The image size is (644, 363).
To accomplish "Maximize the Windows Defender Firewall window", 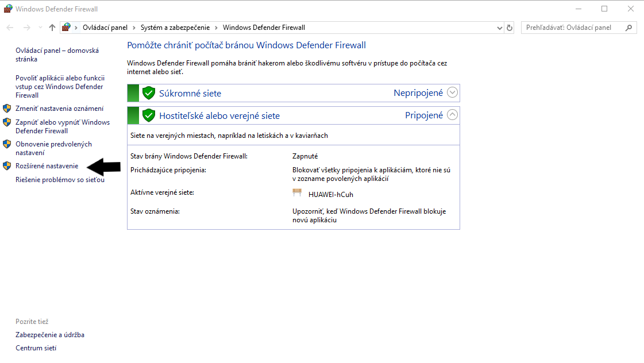I will [x=604, y=9].
